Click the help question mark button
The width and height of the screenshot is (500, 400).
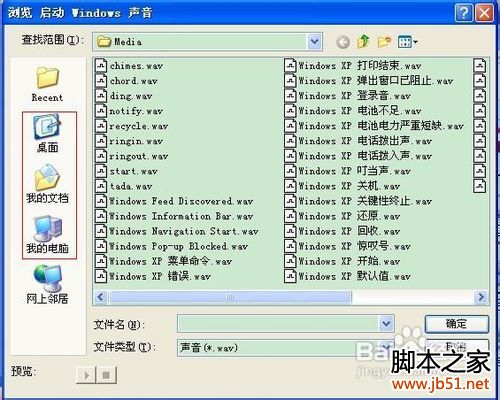[x=464, y=13]
